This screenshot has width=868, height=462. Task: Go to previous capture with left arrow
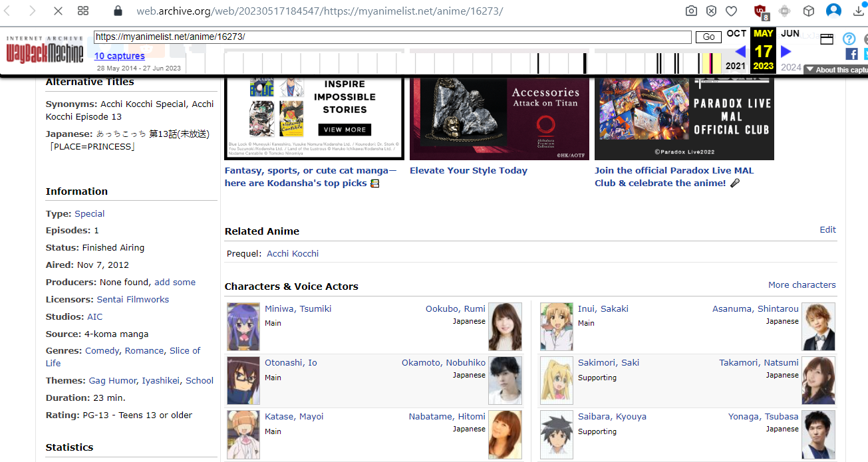tap(740, 51)
